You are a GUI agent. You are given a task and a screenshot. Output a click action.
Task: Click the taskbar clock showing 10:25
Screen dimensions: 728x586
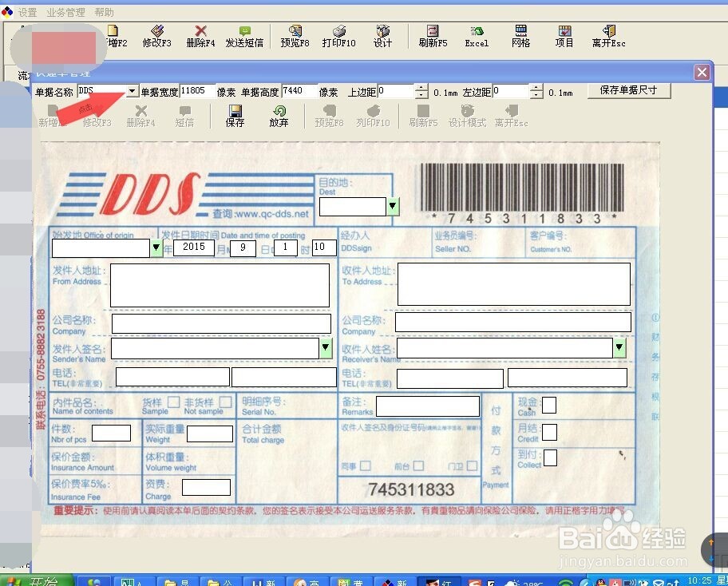[700, 580]
